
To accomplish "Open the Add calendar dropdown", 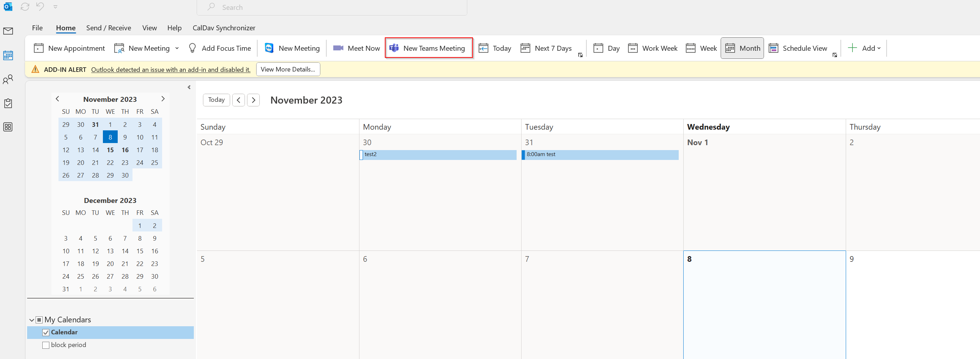I will click(x=864, y=48).
